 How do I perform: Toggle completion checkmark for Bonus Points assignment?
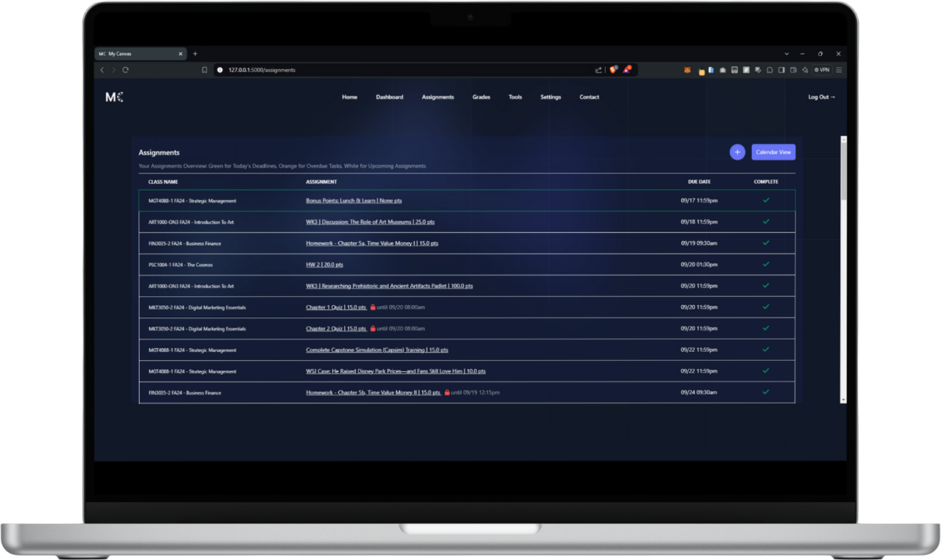coord(765,199)
